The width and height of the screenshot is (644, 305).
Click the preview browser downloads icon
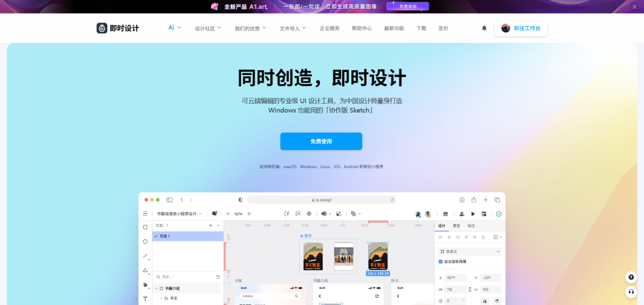click(462, 200)
